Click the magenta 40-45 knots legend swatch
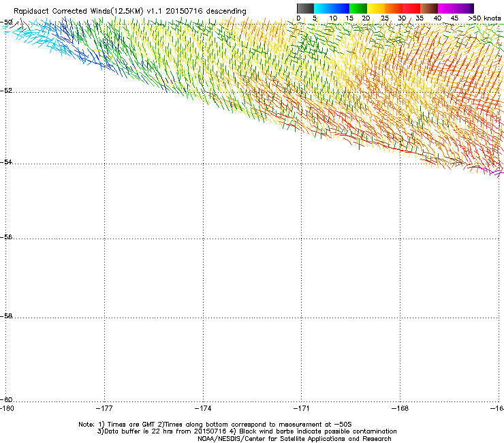This screenshot has width=504, height=443. coord(447,8)
